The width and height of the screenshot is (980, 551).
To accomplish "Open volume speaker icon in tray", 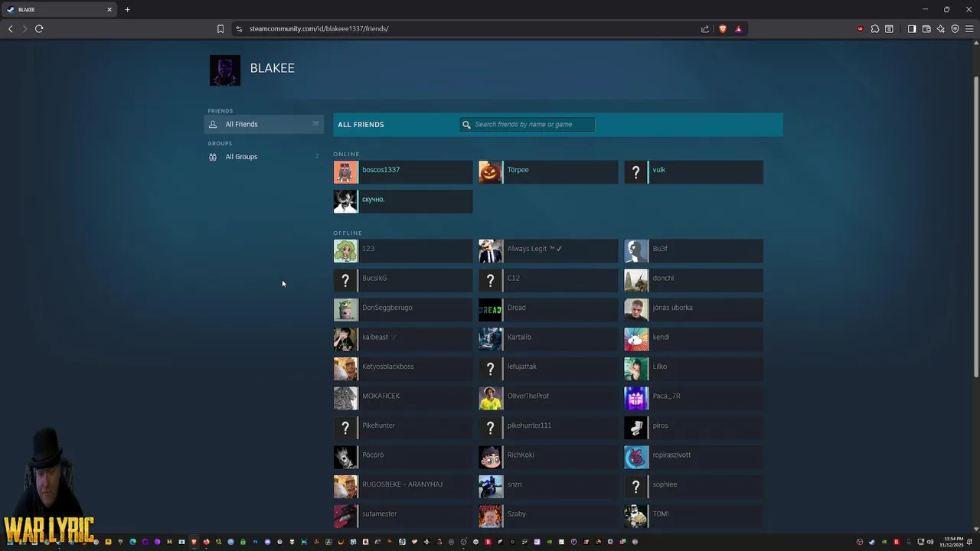I will (x=930, y=542).
